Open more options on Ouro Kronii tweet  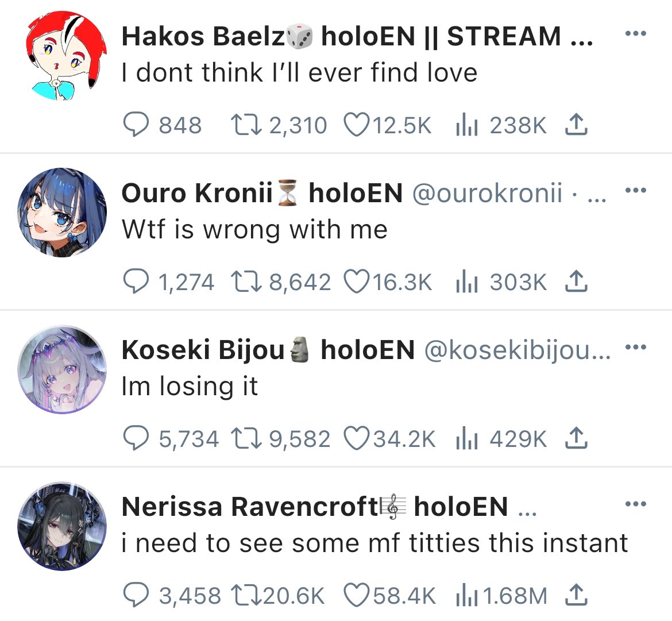coord(636,190)
